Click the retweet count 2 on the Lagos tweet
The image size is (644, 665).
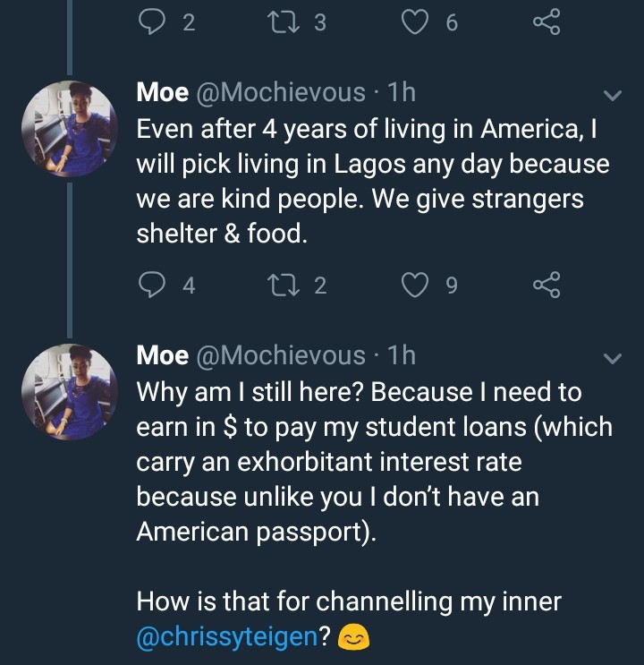pyautogui.click(x=319, y=286)
